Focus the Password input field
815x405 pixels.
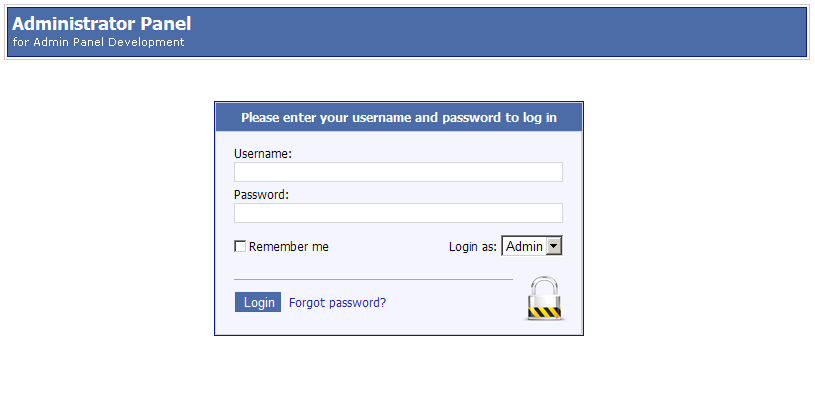(398, 213)
